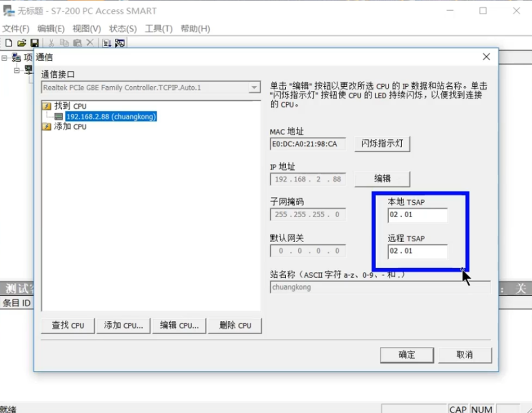Image resolution: width=532 pixels, height=413 pixels.
Task: Select CPU 192.168.2.88 (chuangkong) in list
Action: click(111, 116)
